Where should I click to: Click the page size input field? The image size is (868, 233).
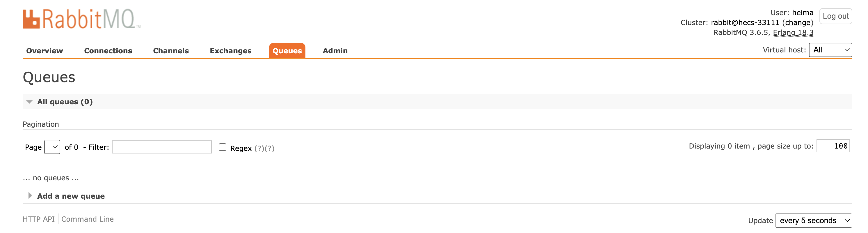(x=833, y=146)
